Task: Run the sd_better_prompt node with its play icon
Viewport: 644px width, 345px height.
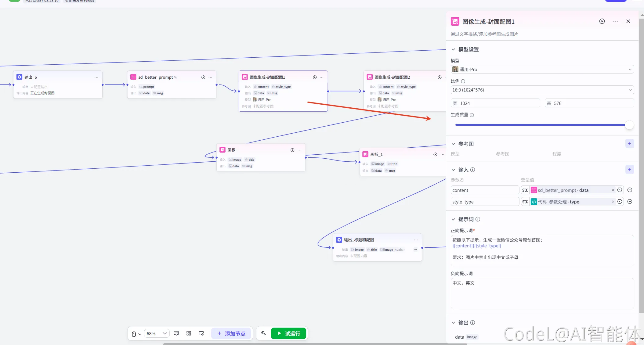Action: (x=203, y=77)
